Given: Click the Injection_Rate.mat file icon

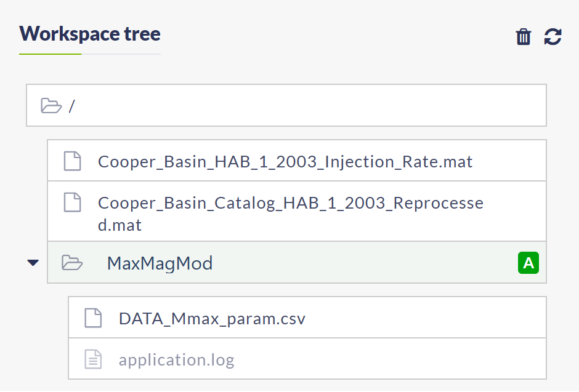Looking at the screenshot, I should pyautogui.click(x=73, y=161).
